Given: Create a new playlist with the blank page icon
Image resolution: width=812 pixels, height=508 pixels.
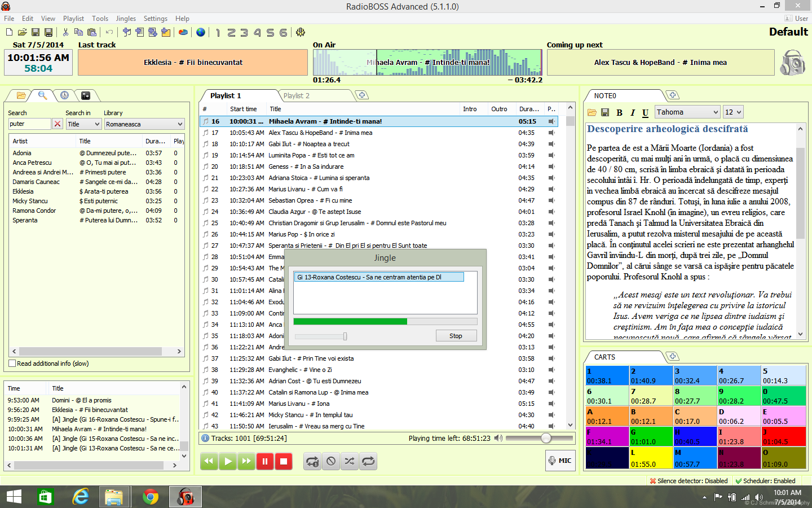Looking at the screenshot, I should [x=10, y=32].
